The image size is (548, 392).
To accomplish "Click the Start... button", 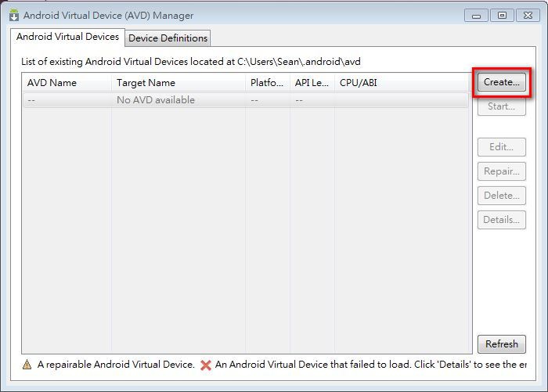I will tap(501, 106).
